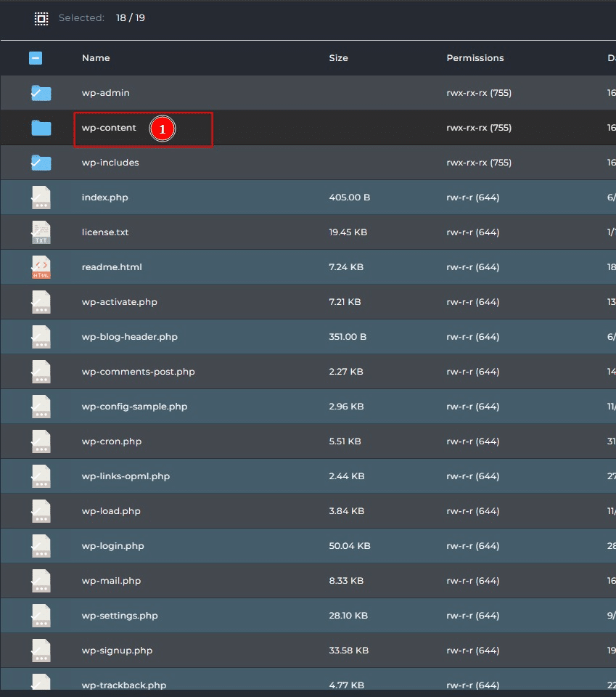616x697 pixels.
Task: Click the select-all icon next to Selected
Action: pyautogui.click(x=41, y=18)
